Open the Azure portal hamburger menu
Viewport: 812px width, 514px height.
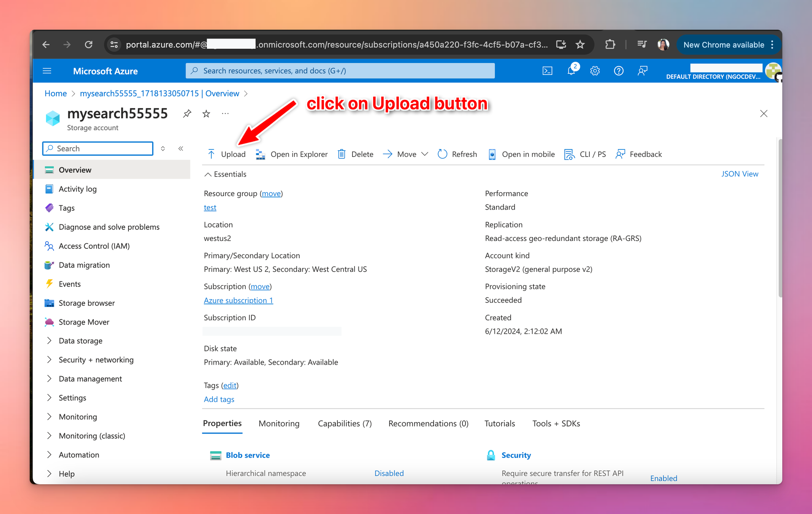click(47, 71)
